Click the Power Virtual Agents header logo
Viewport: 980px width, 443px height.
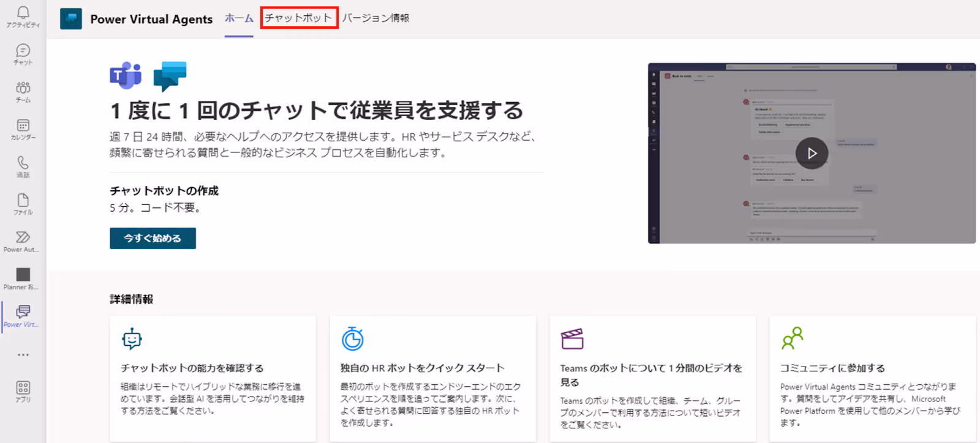click(x=71, y=19)
